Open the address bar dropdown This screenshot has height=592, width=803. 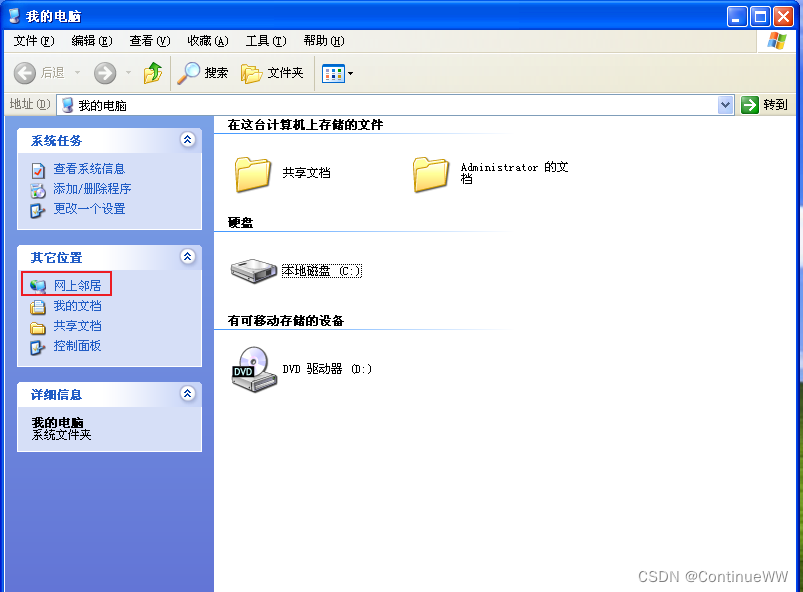pos(723,105)
